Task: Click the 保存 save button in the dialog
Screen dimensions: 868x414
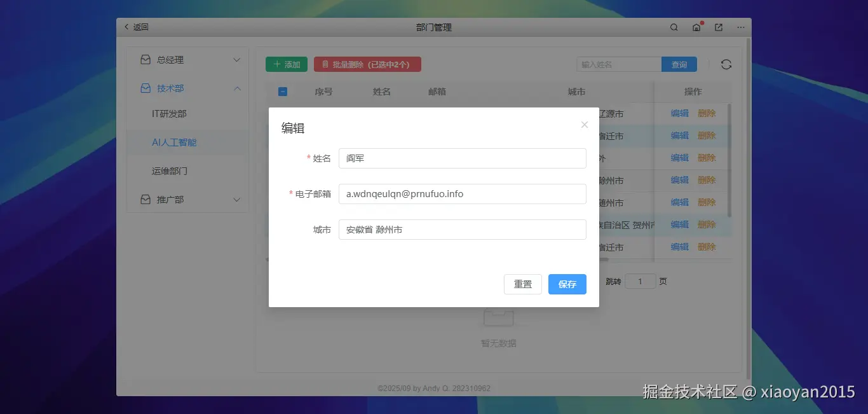Action: tap(567, 284)
